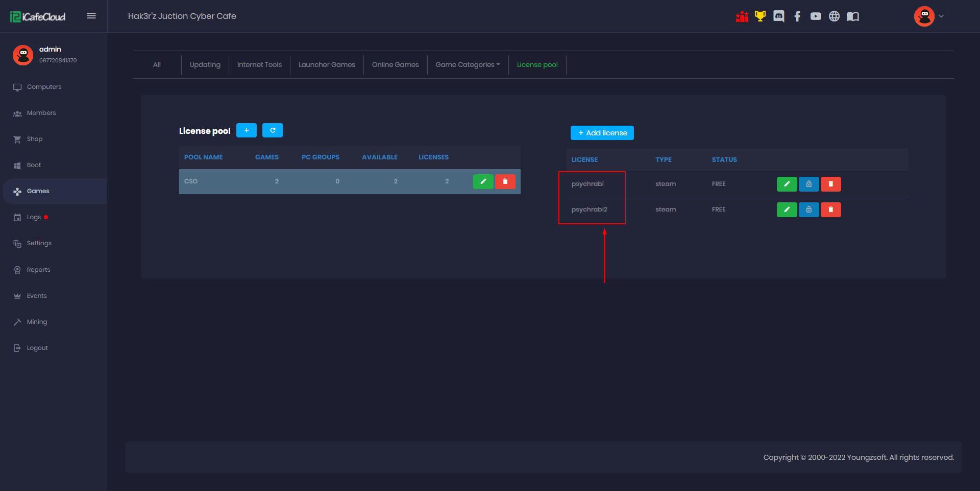Delete the psychrabi license

831,184
